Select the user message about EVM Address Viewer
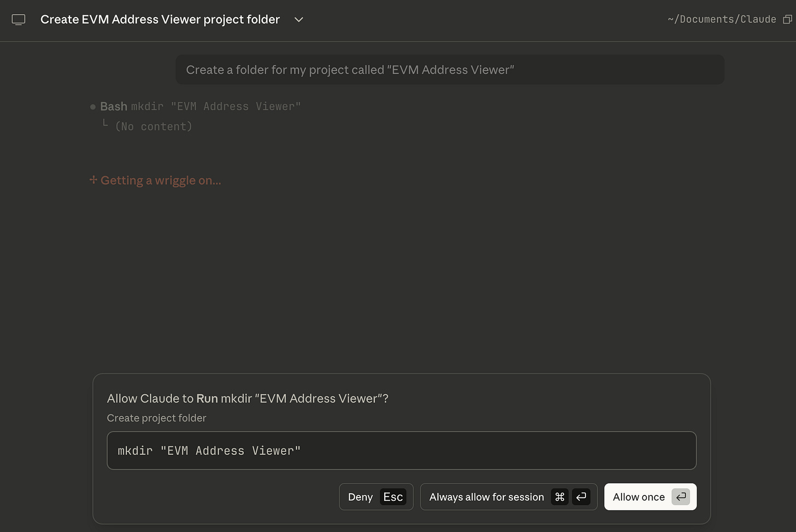 coord(450,69)
